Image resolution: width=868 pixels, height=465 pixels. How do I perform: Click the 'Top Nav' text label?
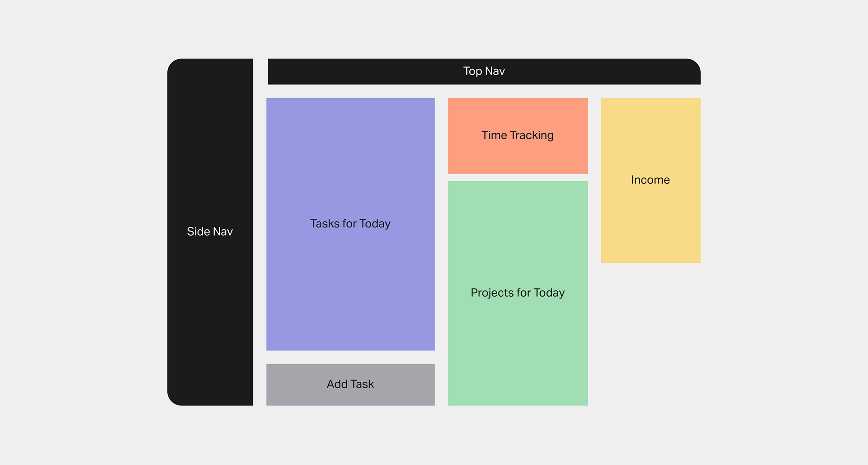click(x=484, y=71)
